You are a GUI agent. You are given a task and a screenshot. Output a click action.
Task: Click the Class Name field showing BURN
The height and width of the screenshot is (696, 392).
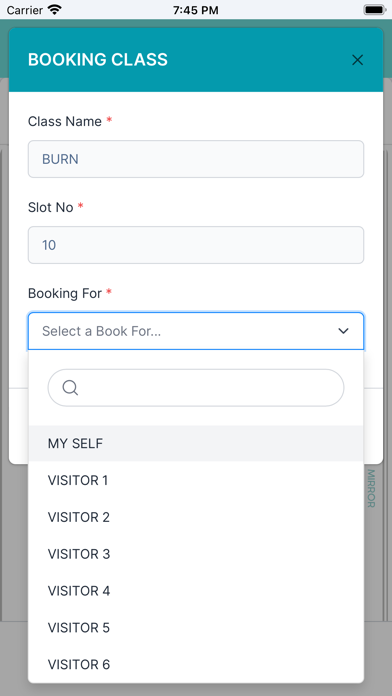coord(196,159)
